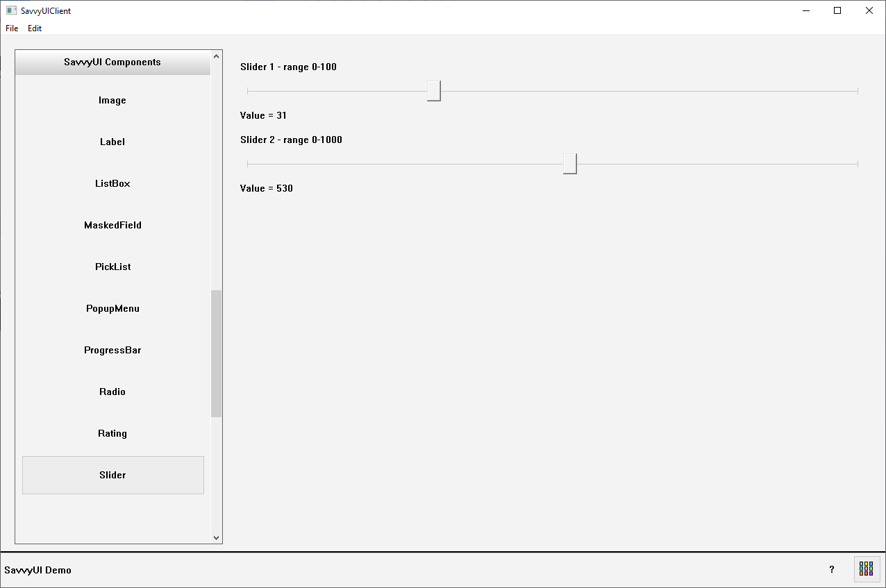Viewport: 886px width, 588px height.
Task: Select the Image component button
Action: point(112,101)
